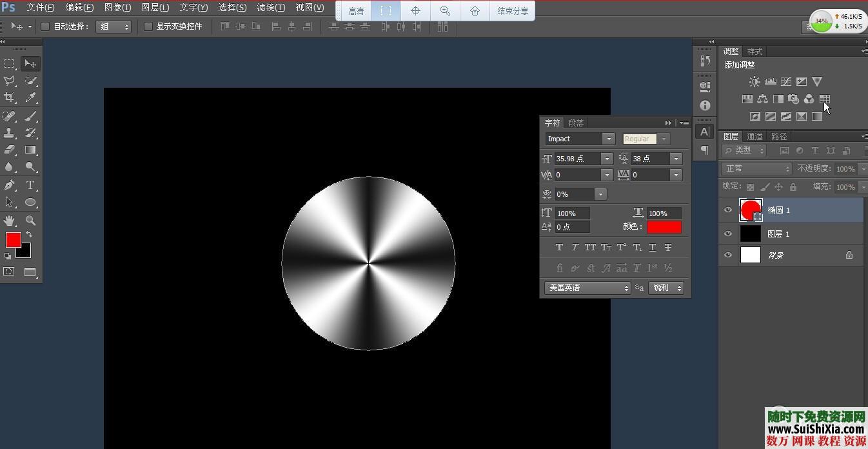Enable the 显示变换控件 checkbox
Viewport: 868px width, 449px height.
click(148, 26)
